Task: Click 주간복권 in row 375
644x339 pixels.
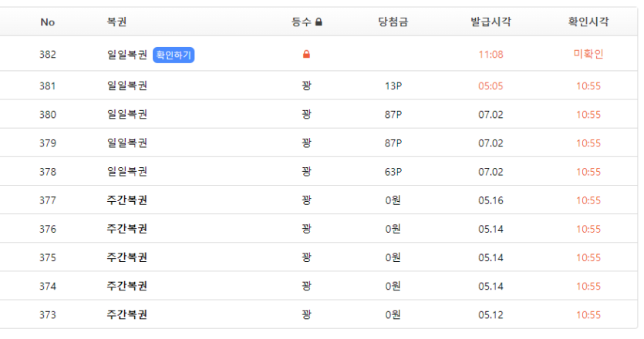Action: tap(127, 258)
